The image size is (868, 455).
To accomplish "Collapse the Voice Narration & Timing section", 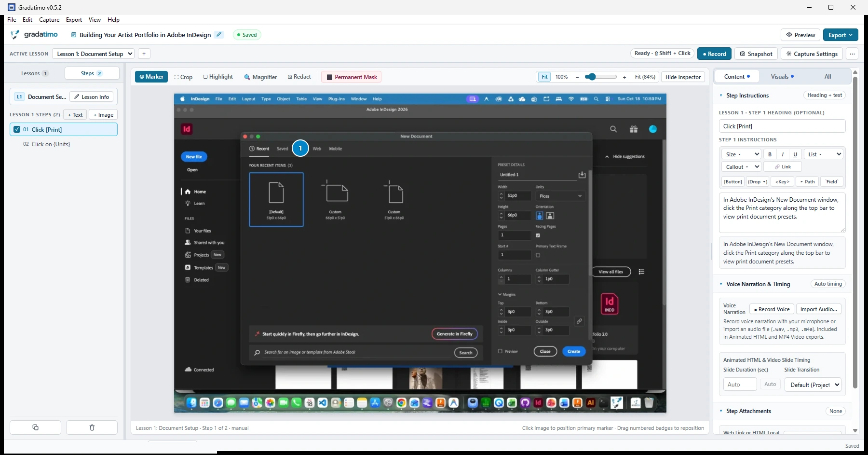I will (721, 284).
